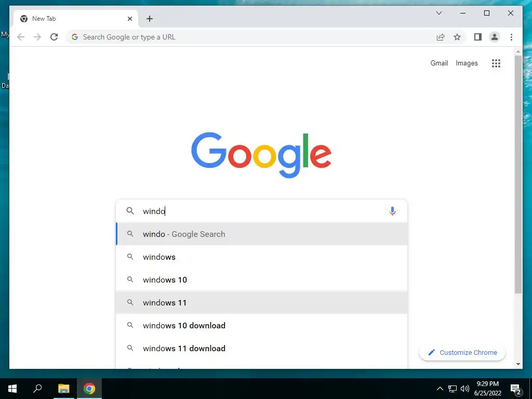Image resolution: width=532 pixels, height=399 pixels.
Task: Minimize the Chrome window
Action: pos(463,13)
